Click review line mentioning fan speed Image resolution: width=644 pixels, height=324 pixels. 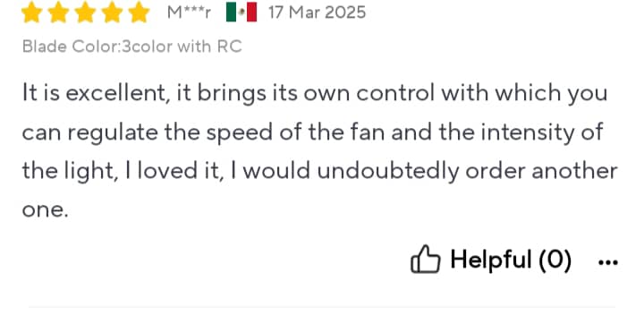click(x=312, y=132)
